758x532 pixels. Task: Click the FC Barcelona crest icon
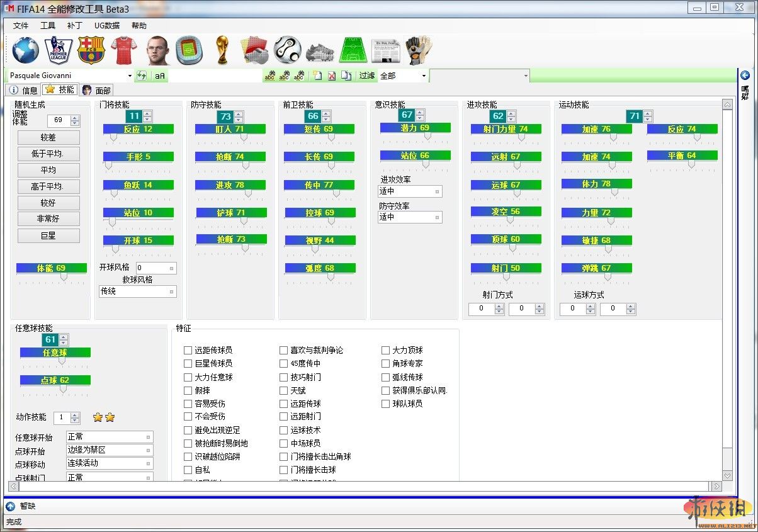90,50
